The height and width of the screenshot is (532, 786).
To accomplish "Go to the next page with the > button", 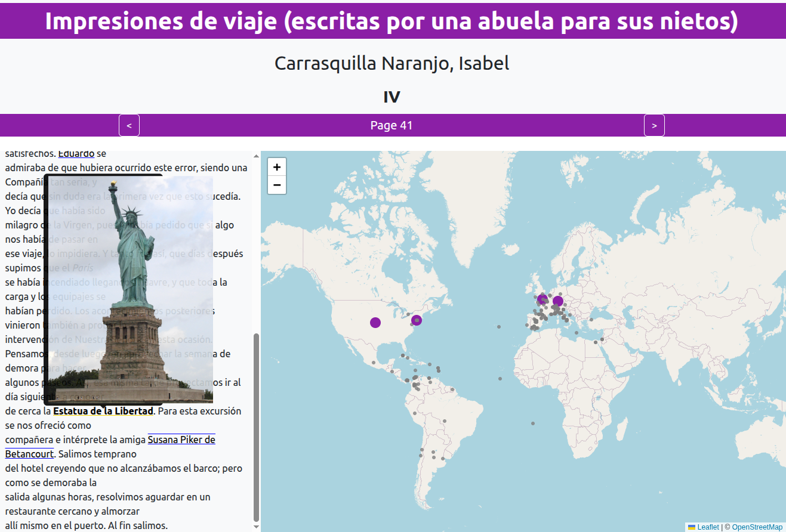I will [654, 125].
